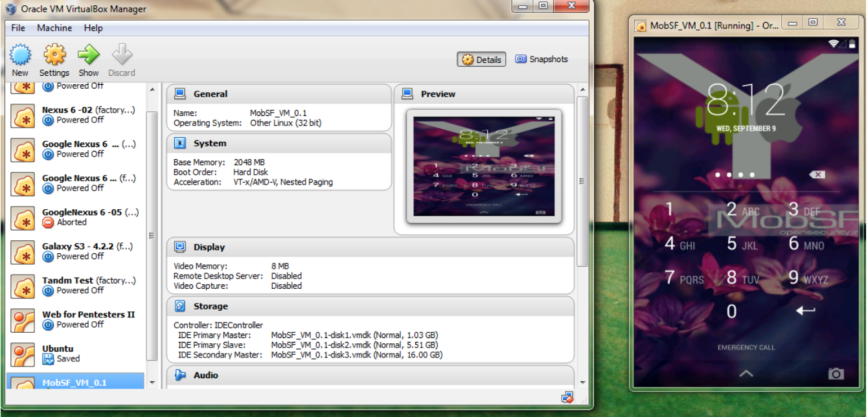Click the VirtualBox Manager title bar icon

[10, 9]
